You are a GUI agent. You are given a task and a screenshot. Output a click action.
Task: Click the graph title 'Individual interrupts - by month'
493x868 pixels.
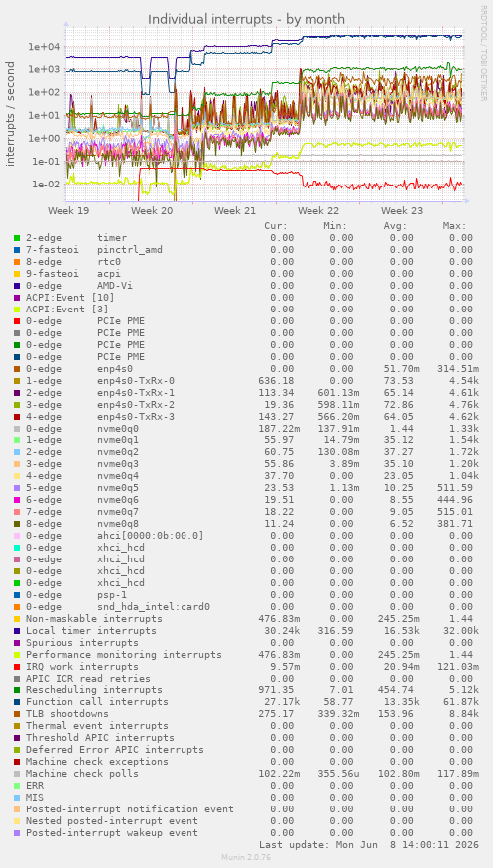pyautogui.click(x=246, y=20)
